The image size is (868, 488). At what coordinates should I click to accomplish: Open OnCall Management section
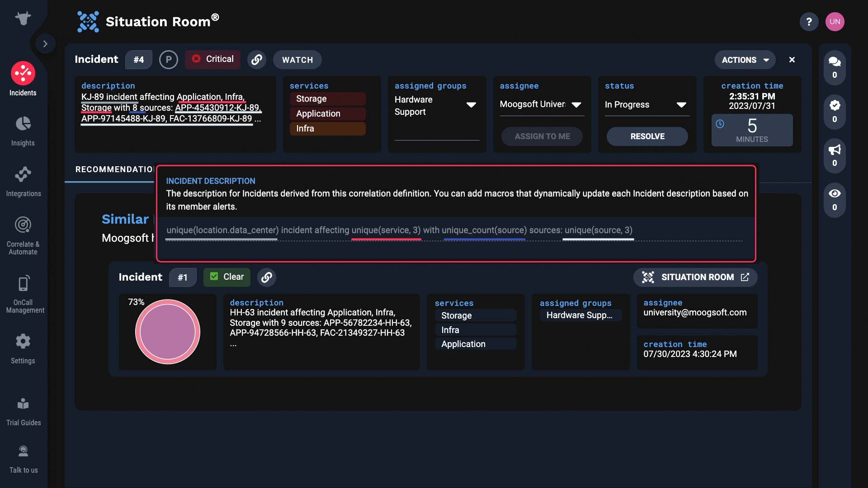pos(24,294)
